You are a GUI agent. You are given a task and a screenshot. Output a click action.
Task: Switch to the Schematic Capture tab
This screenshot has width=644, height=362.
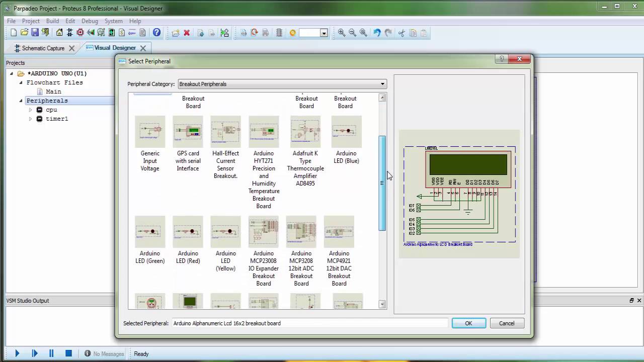click(x=43, y=48)
